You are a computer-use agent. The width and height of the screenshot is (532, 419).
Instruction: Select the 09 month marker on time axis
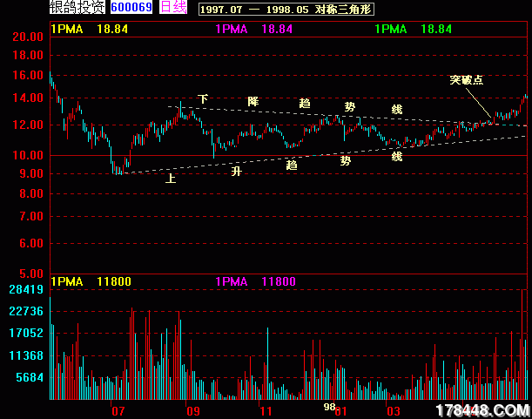coord(192,411)
